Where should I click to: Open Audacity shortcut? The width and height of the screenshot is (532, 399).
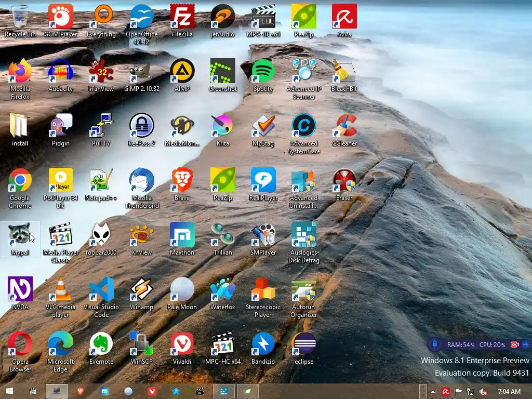coord(60,75)
